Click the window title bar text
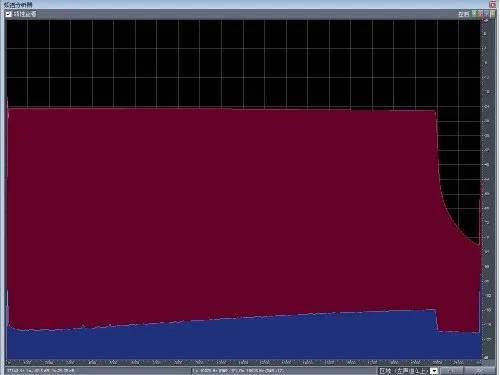 click(18, 4)
